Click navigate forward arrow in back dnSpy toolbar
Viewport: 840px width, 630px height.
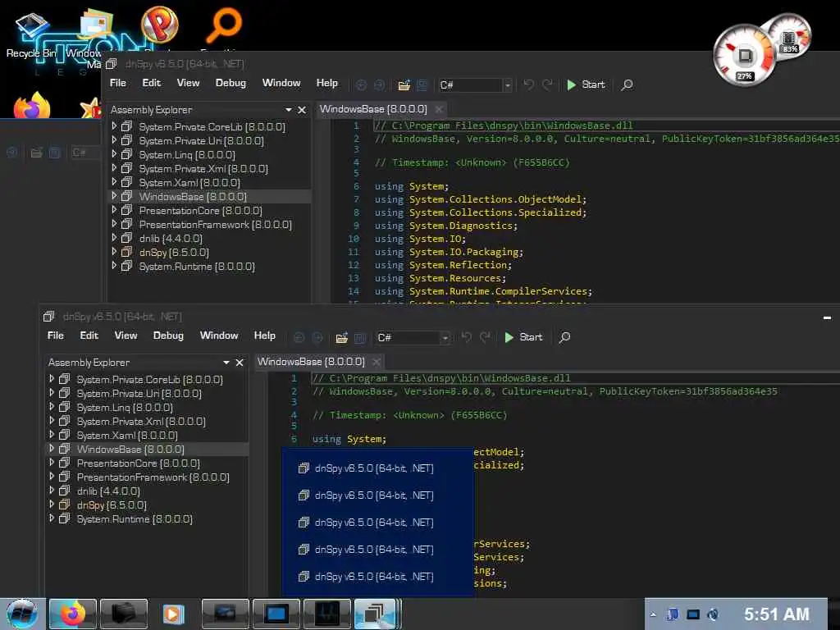tap(379, 84)
